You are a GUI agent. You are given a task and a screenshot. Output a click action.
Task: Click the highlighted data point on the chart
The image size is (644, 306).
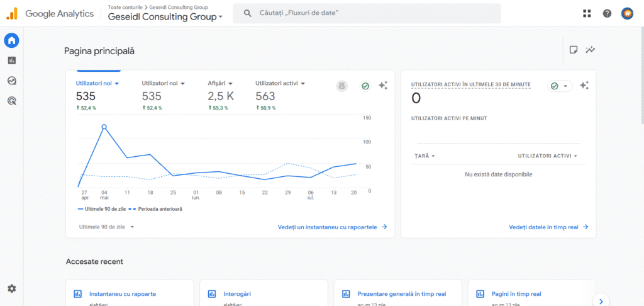point(104,127)
